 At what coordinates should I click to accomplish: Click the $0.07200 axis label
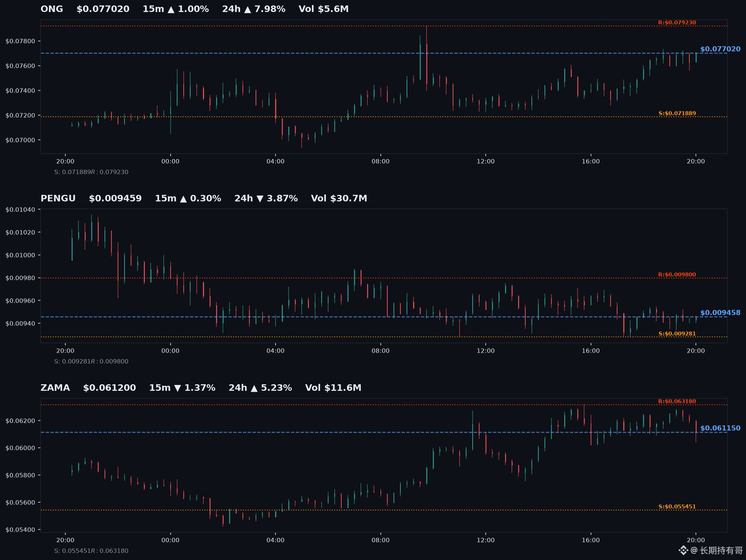point(21,115)
